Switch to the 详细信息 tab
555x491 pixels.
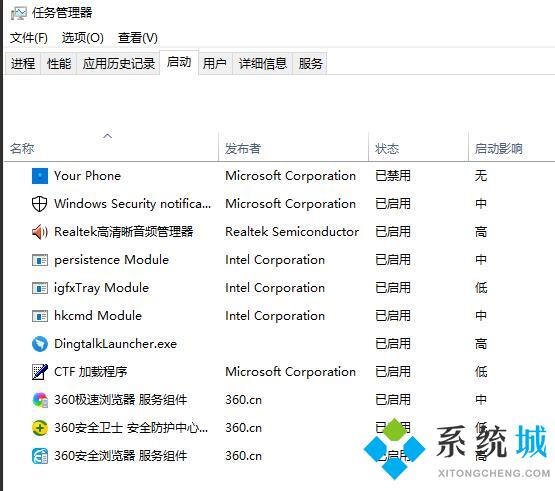click(x=263, y=64)
